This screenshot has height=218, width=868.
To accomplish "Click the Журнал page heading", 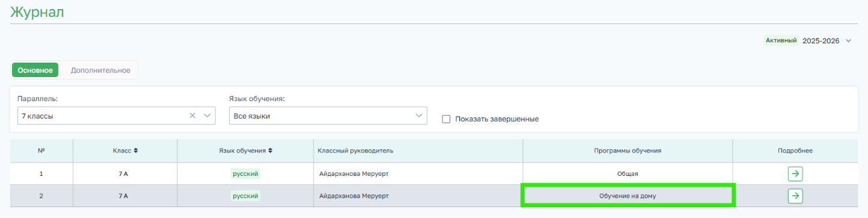I will click(37, 11).
